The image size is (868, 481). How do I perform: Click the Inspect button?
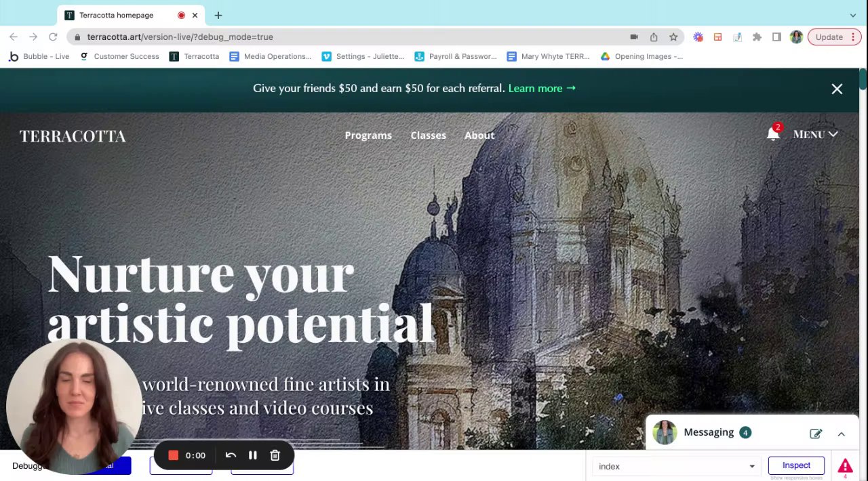[x=796, y=465]
